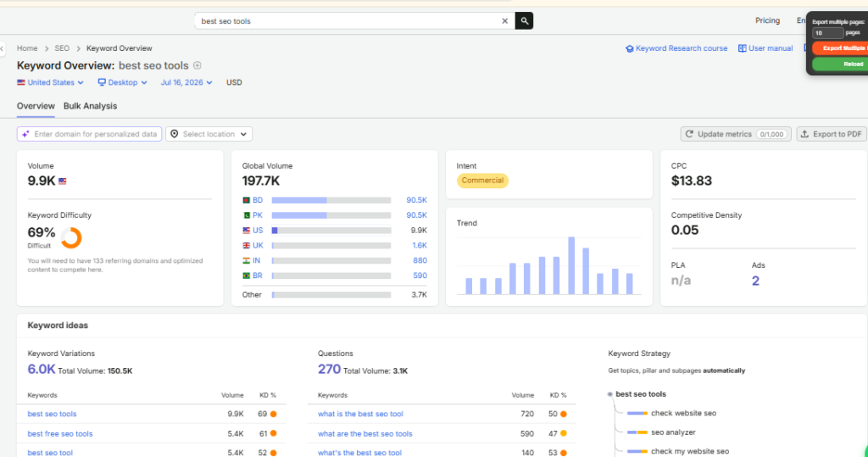The height and width of the screenshot is (457, 868).
Task: Click the 590 volume value for BR
Action: coord(420,276)
